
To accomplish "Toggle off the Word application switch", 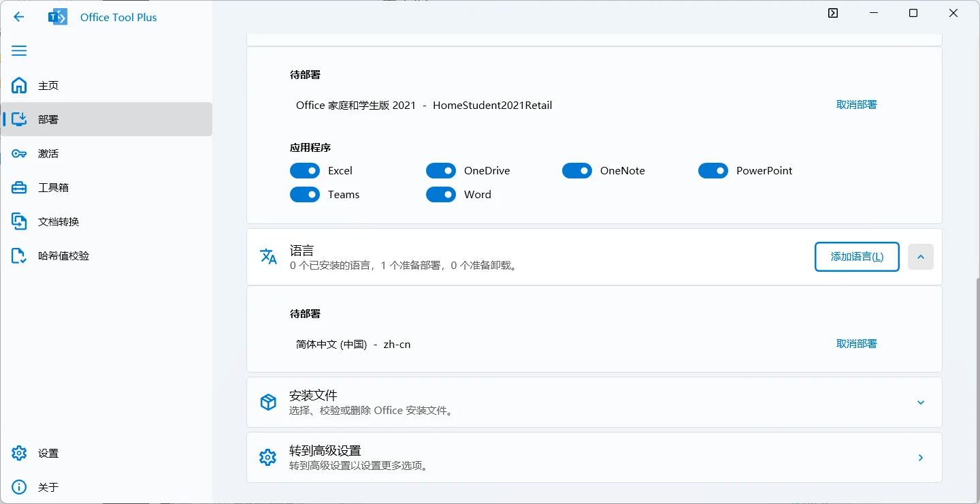I will pyautogui.click(x=441, y=194).
